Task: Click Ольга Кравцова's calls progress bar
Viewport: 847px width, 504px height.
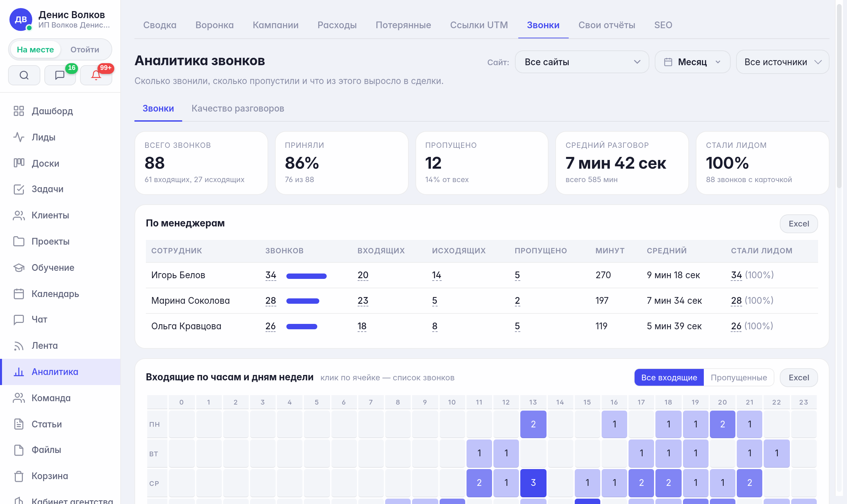Action: [x=302, y=327]
